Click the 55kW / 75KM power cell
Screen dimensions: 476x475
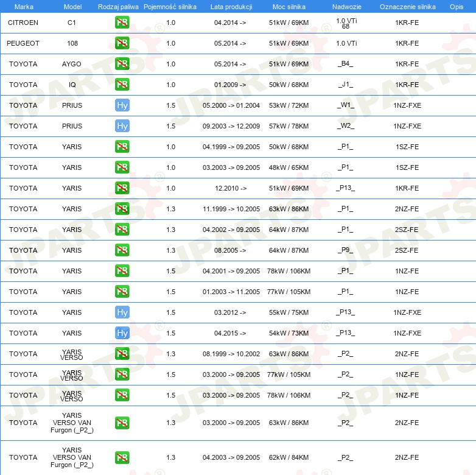[x=289, y=312]
